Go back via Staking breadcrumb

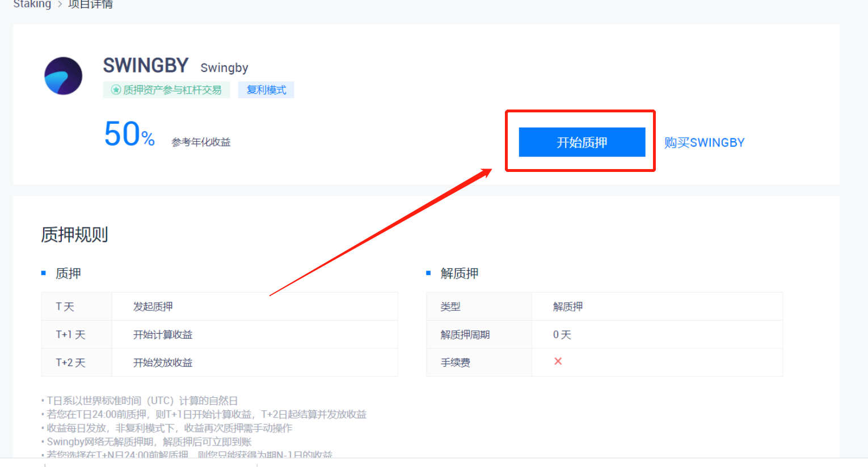[x=32, y=5]
